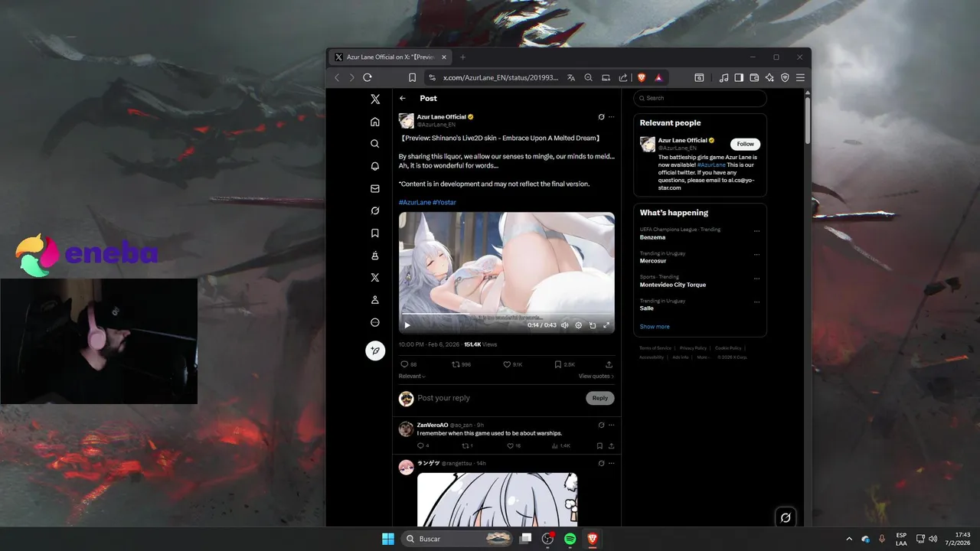Open More circle icon in X sidebar
The height and width of the screenshot is (551, 980).
pos(375,322)
